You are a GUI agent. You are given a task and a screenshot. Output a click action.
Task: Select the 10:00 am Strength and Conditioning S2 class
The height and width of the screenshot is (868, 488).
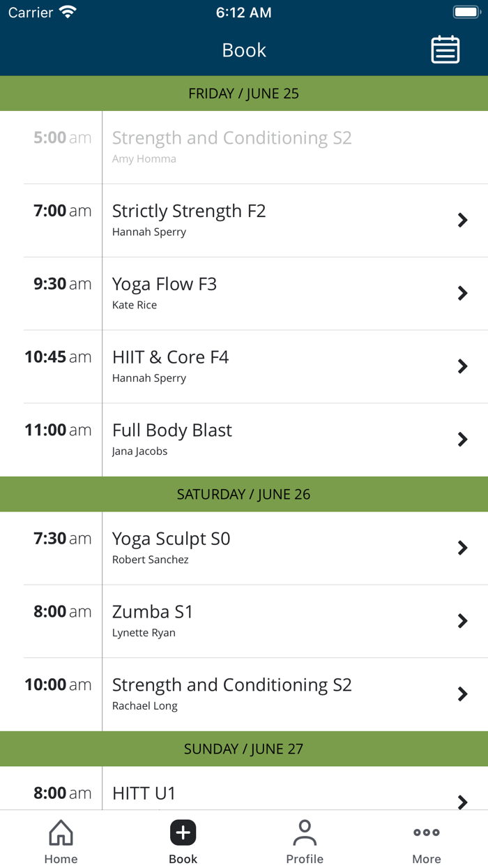[244, 694]
